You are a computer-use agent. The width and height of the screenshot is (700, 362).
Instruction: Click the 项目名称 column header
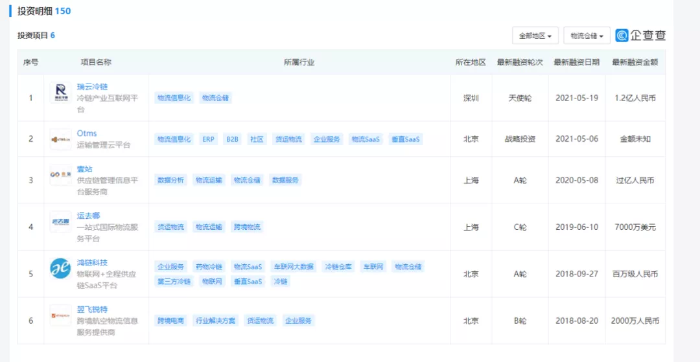click(x=96, y=62)
